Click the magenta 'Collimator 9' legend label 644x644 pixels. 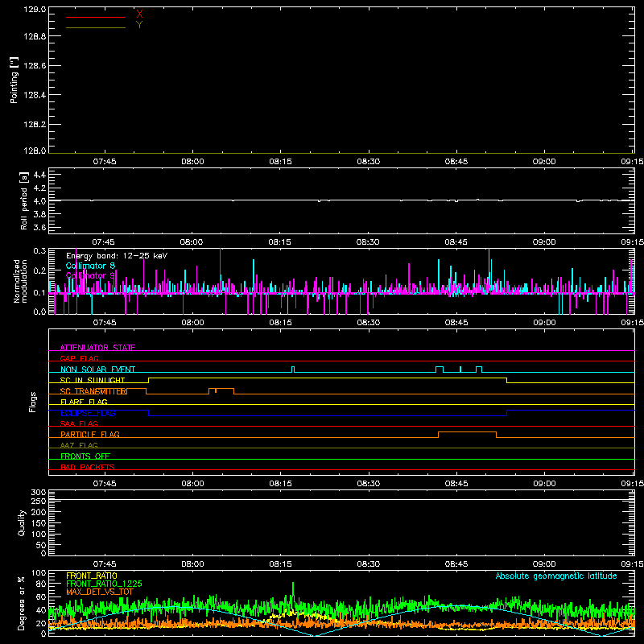[90, 275]
